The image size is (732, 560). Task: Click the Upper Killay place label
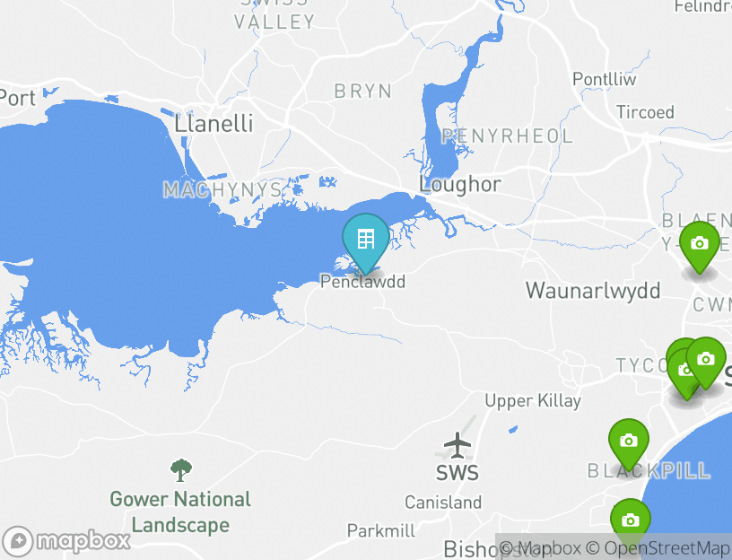(533, 401)
